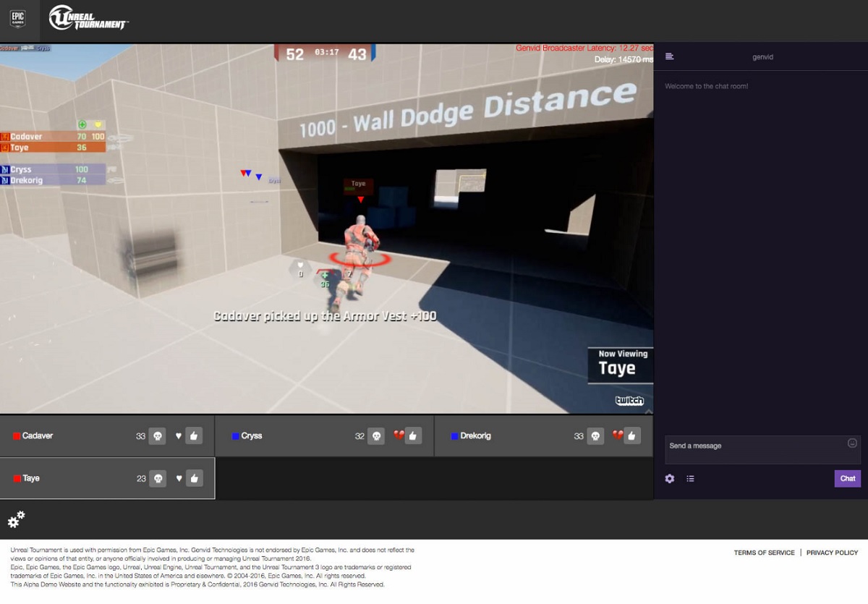Click the heart icon next to Taye
The width and height of the screenshot is (868, 604).
tap(179, 478)
